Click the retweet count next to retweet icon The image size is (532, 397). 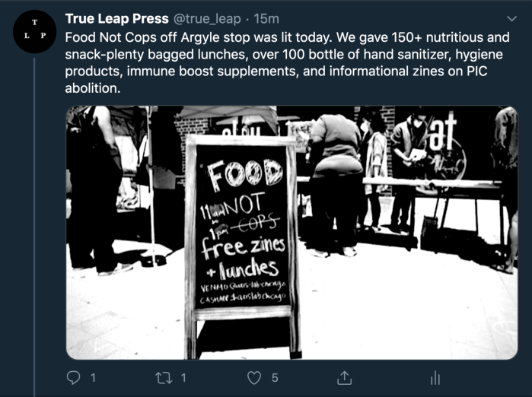click(183, 377)
